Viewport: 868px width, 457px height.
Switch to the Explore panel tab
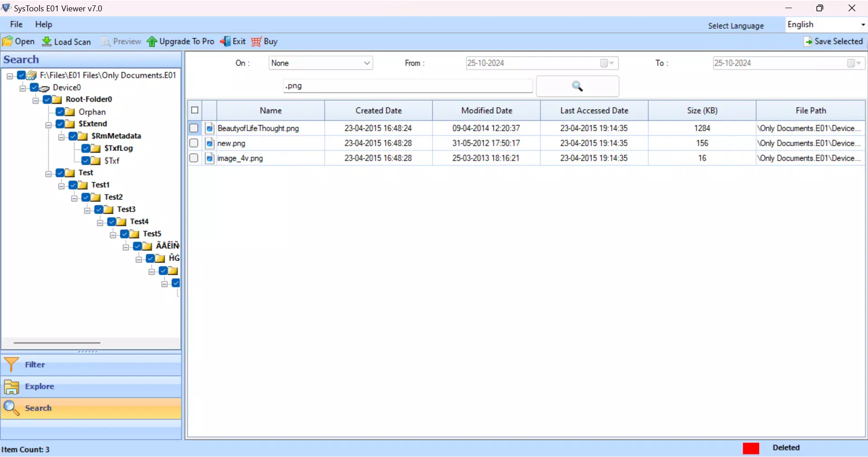point(91,386)
